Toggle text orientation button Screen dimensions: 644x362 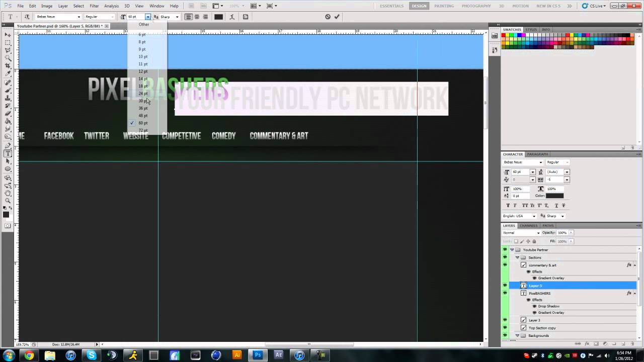click(27, 17)
